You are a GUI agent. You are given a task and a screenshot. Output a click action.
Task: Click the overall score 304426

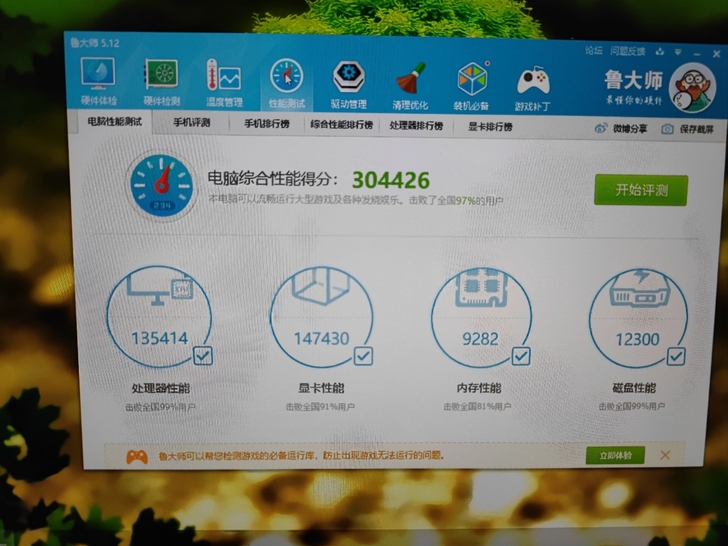tap(391, 180)
